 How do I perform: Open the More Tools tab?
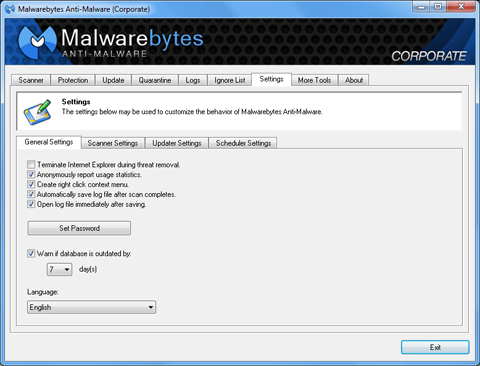[x=314, y=80]
